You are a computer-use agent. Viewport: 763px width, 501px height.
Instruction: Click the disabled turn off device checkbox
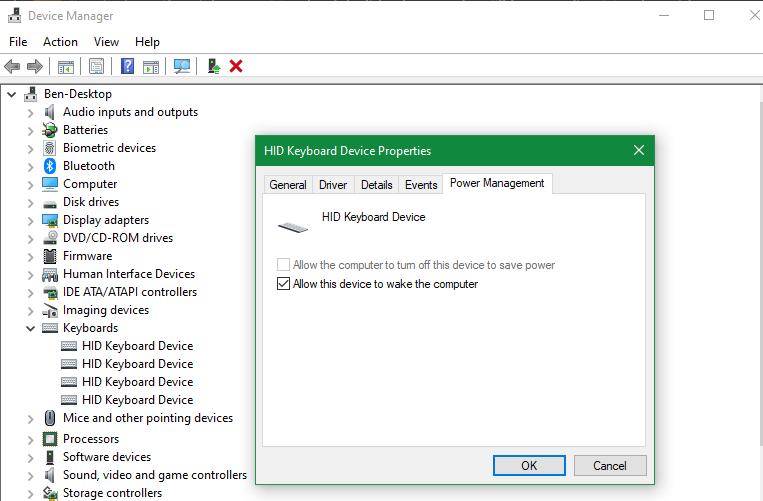(x=284, y=265)
